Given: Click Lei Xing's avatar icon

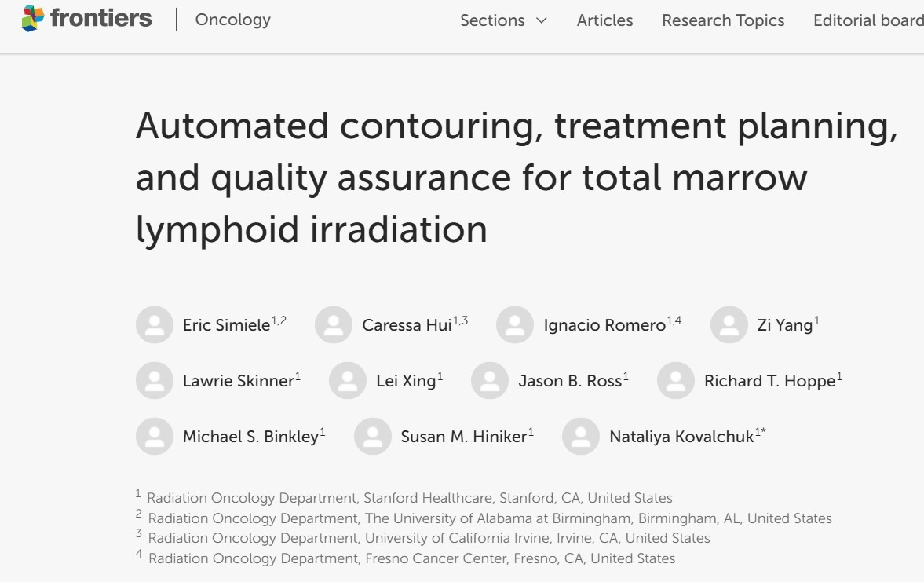Looking at the screenshot, I should 348,380.
